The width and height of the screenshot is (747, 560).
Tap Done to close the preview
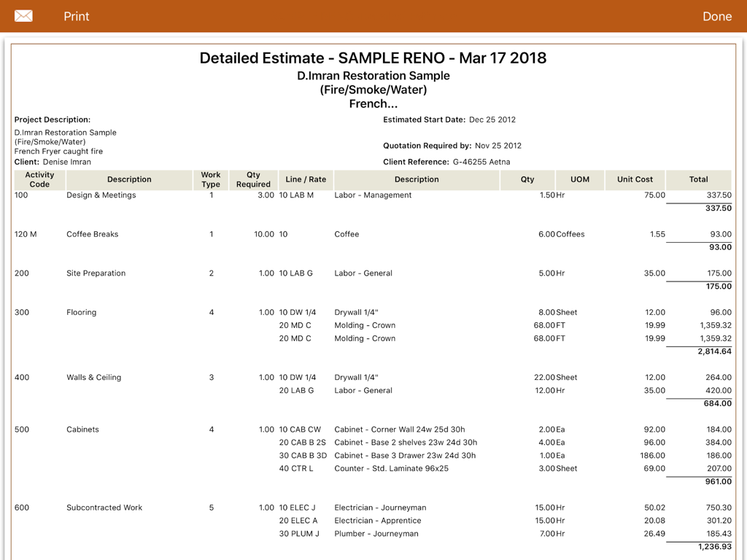(717, 16)
